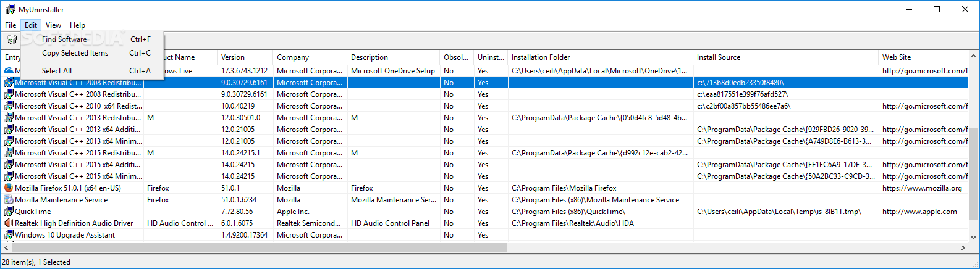The image size is (980, 269).
Task: Select the Windows 10 Upgrade Assistant entry
Action: point(65,235)
